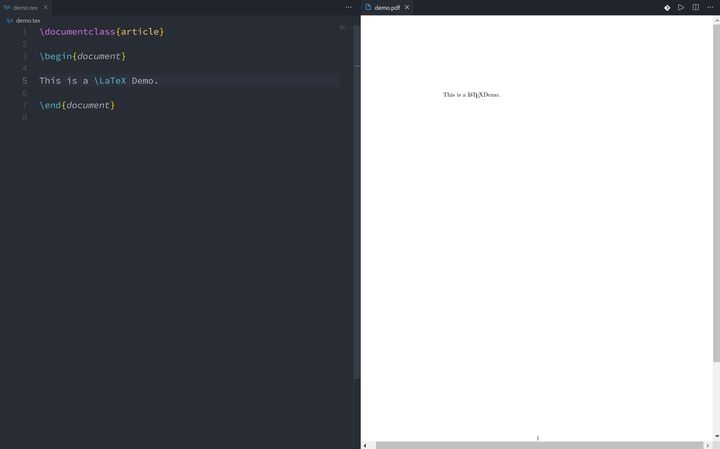
Task: Click line number 8 in the gutter
Action: tap(24, 118)
